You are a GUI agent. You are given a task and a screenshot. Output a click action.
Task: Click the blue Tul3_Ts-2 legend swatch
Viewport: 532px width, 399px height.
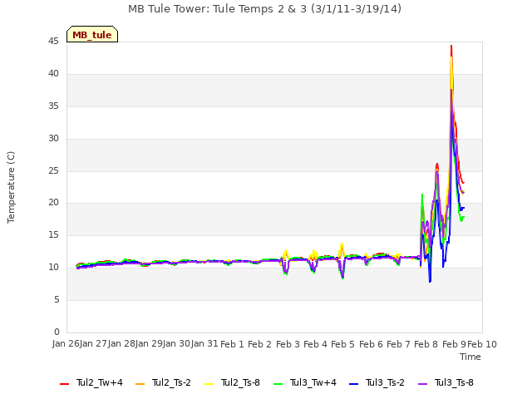point(353,384)
